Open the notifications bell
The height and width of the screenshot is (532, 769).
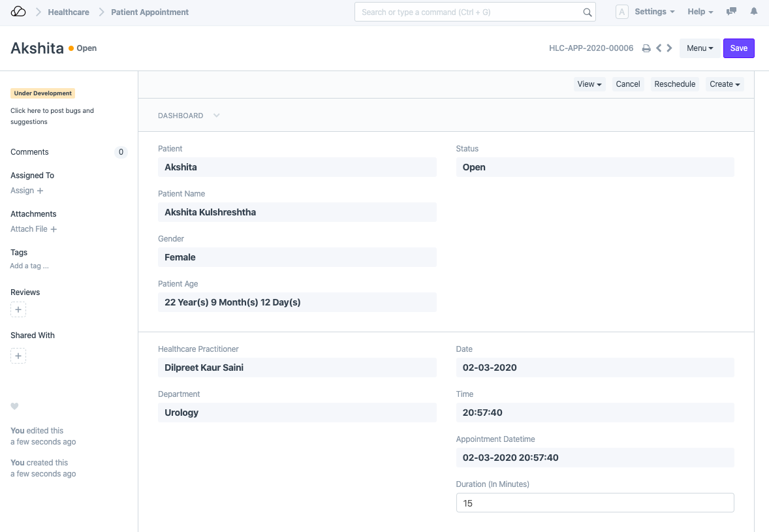(754, 12)
